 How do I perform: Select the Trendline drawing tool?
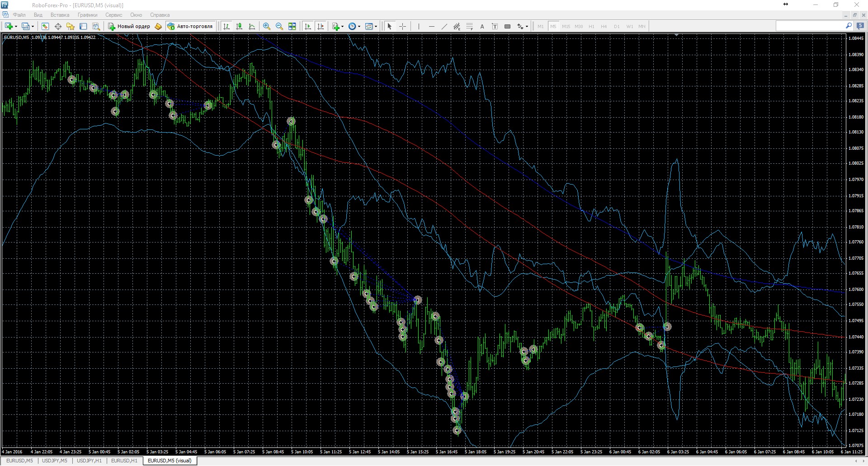444,26
